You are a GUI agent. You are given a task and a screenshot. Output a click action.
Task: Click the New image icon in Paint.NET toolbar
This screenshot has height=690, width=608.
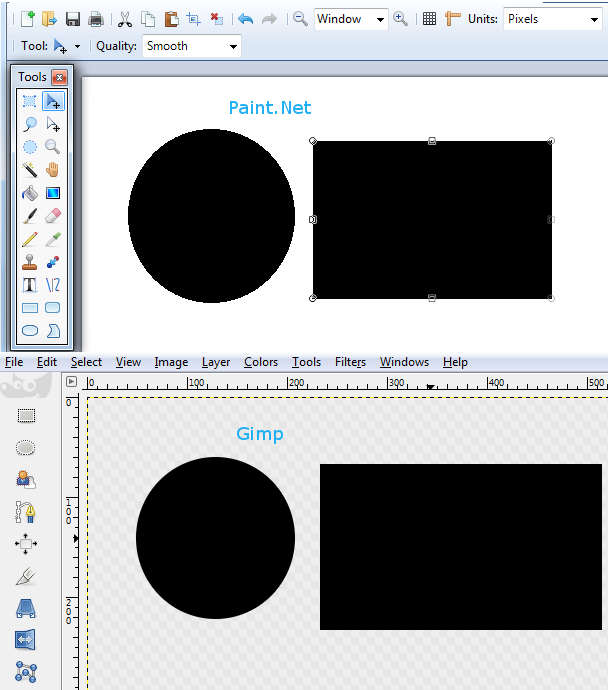(28, 19)
